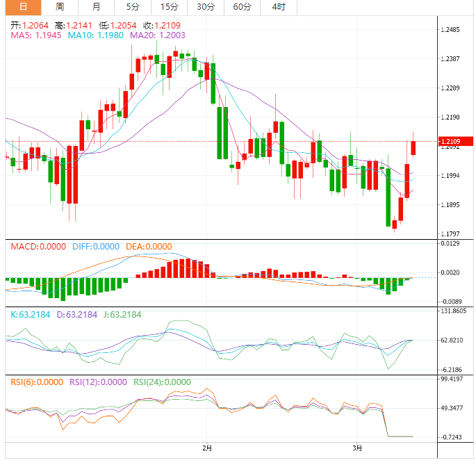Click the 1.1895 price axis label

click(x=450, y=205)
